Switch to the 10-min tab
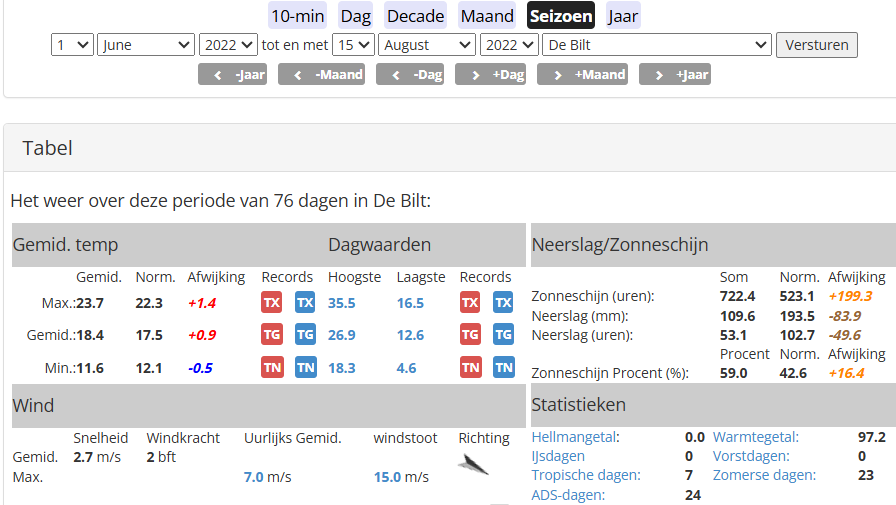The height and width of the screenshot is (505, 896). [298, 16]
